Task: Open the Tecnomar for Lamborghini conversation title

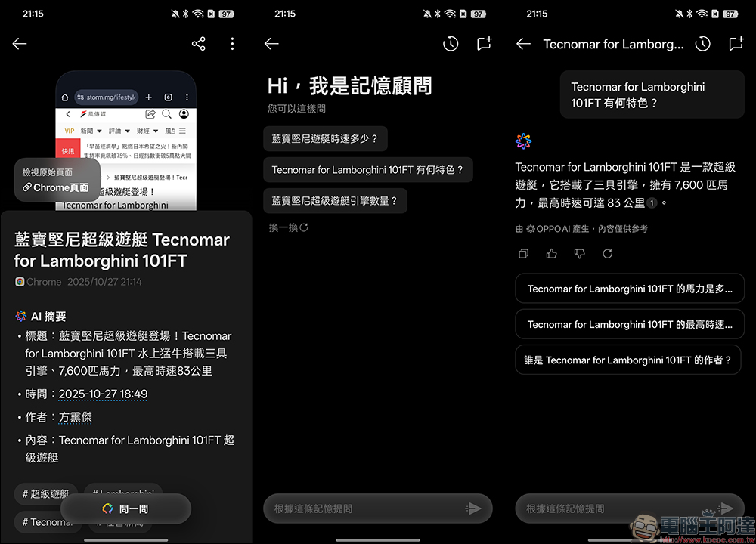Action: click(x=613, y=44)
